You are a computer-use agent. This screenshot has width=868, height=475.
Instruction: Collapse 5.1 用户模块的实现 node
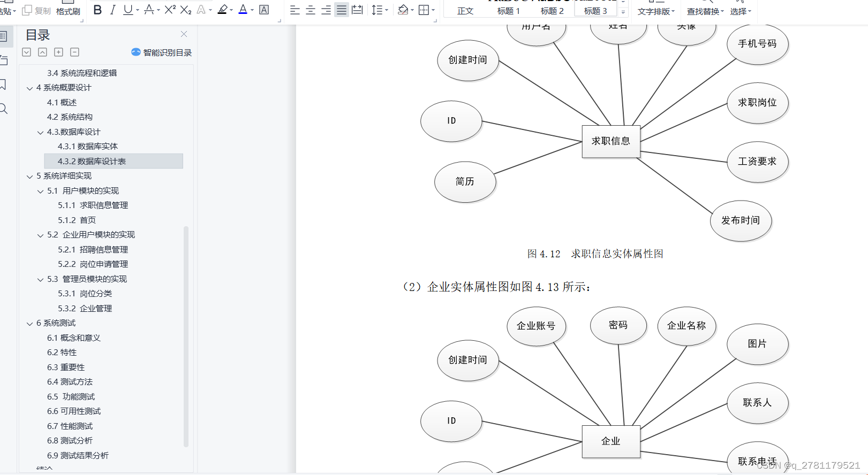41,191
